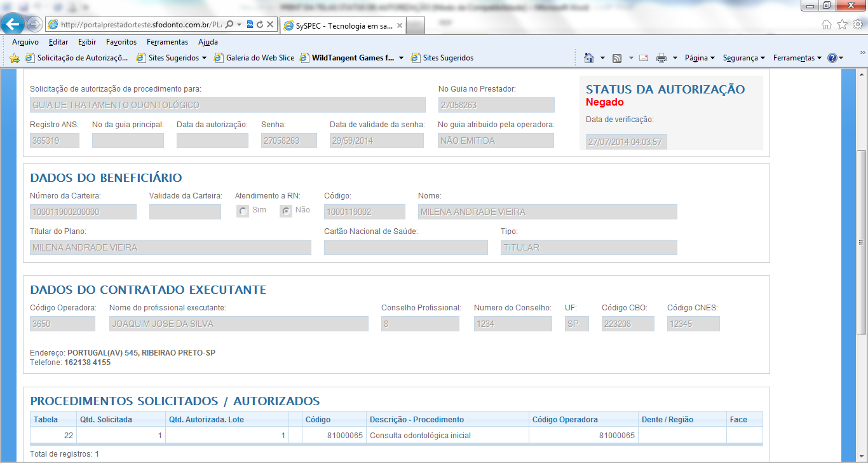The height and width of the screenshot is (463, 868).
Task: Click the Tabela column header
Action: (53, 420)
